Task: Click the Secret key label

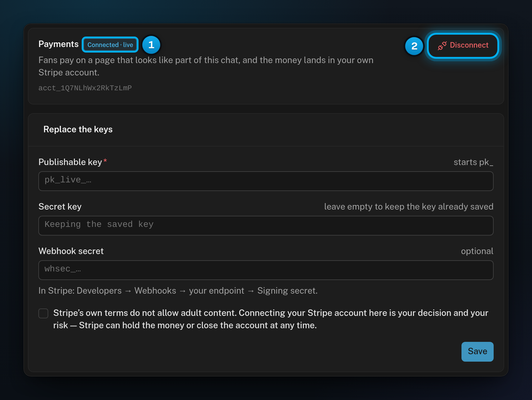Action: [60, 207]
